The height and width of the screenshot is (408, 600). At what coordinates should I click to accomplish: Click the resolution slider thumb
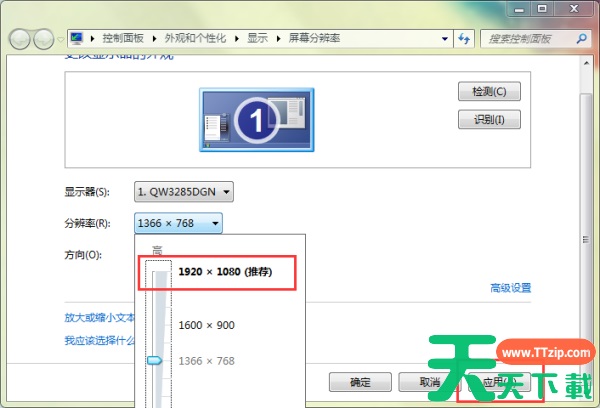155,361
